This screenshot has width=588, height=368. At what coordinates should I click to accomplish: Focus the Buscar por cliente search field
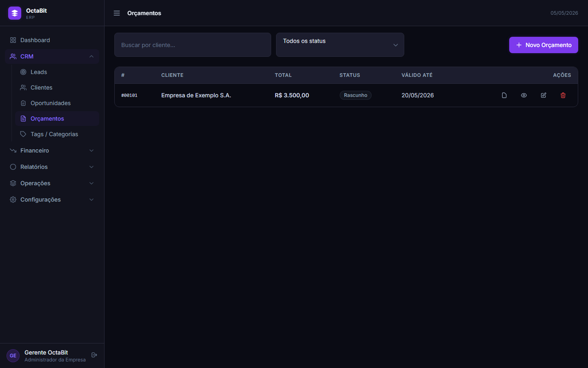(x=193, y=45)
